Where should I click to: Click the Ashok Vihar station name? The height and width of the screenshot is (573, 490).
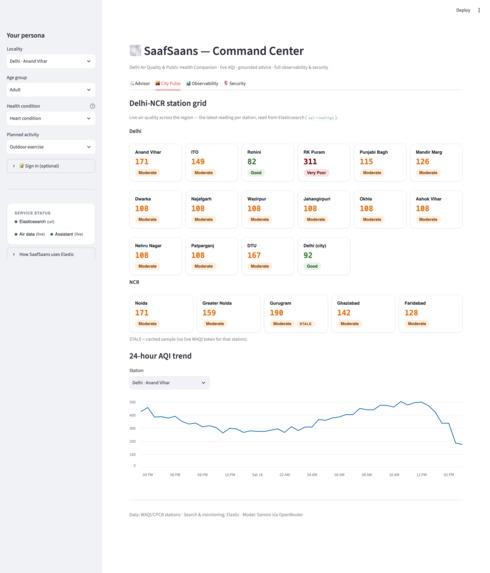[429, 199]
